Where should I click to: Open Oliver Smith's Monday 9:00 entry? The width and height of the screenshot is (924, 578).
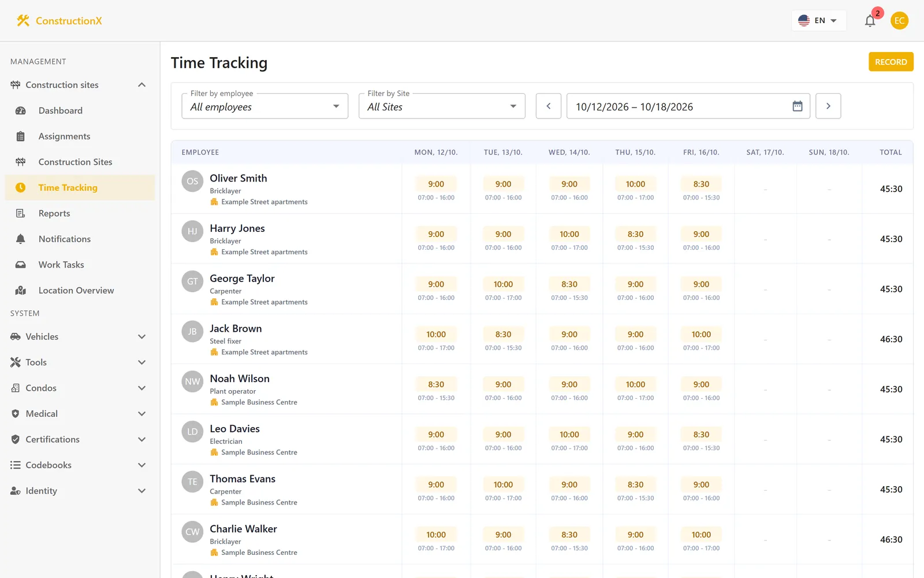(436, 184)
